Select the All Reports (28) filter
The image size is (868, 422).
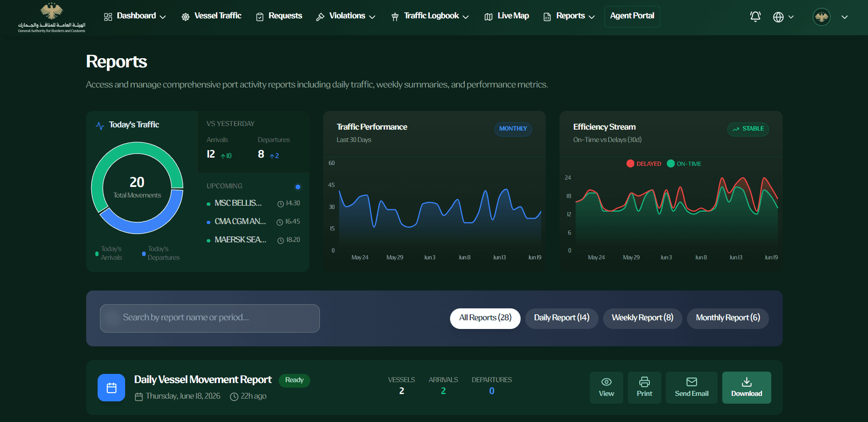[x=485, y=318]
